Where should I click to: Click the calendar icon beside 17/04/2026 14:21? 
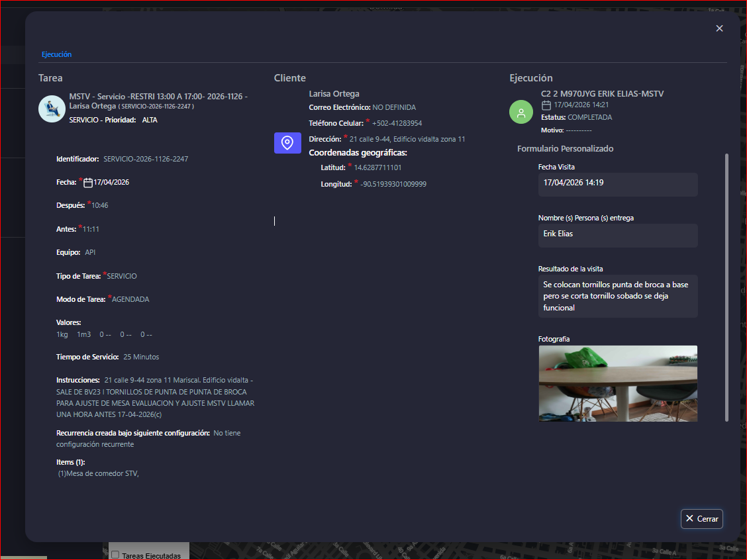(546, 105)
